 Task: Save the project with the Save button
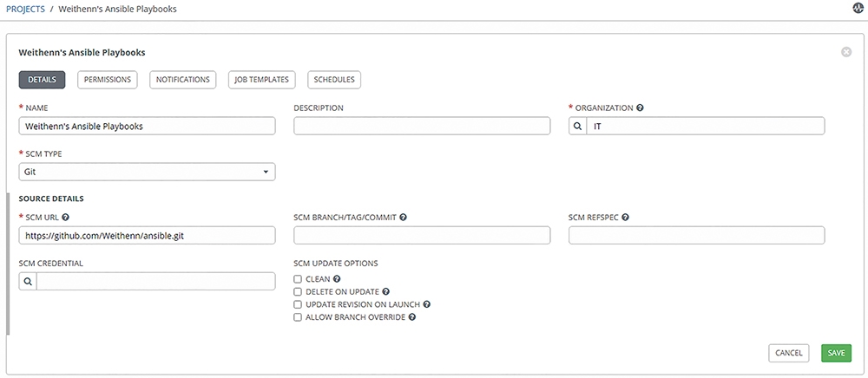[837, 353]
